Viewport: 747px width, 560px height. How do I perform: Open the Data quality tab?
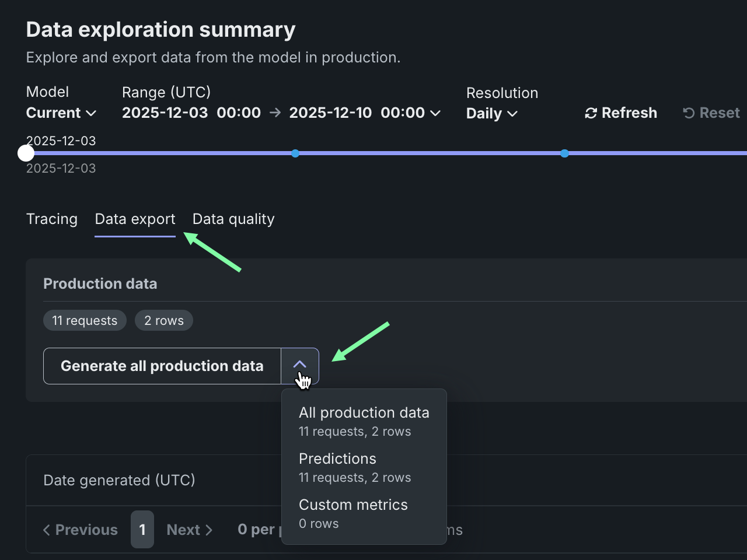pyautogui.click(x=233, y=219)
